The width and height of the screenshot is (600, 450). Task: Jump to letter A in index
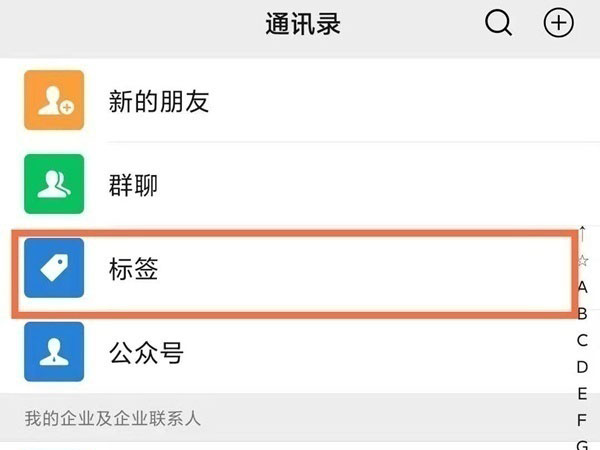point(582,287)
